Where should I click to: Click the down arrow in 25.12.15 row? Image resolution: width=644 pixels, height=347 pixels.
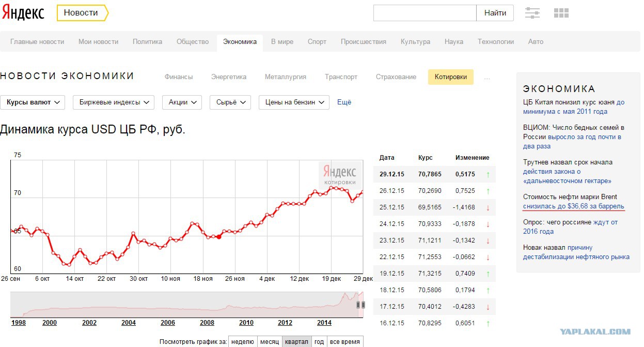488,207
